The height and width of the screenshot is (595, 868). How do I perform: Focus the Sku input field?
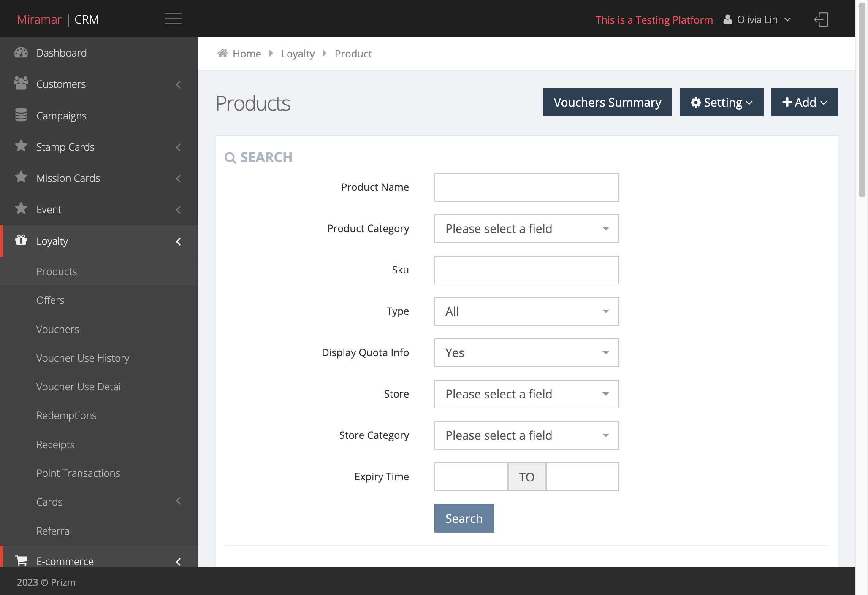click(526, 270)
